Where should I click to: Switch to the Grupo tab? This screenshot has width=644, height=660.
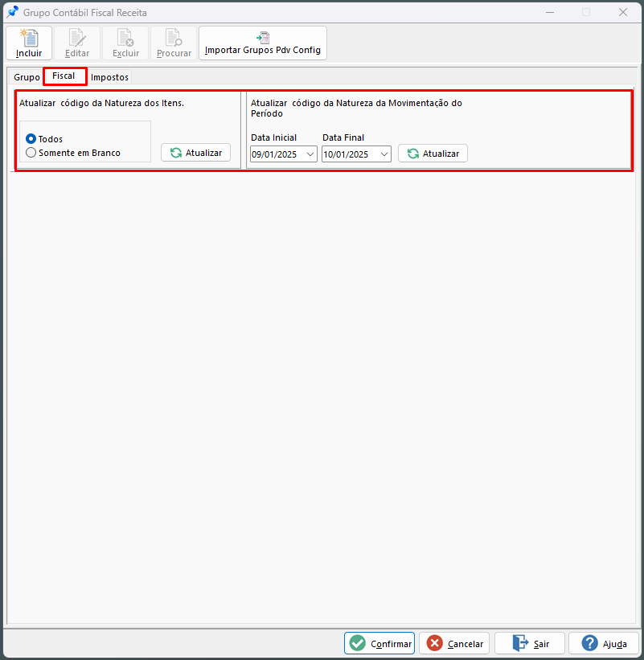pos(27,77)
